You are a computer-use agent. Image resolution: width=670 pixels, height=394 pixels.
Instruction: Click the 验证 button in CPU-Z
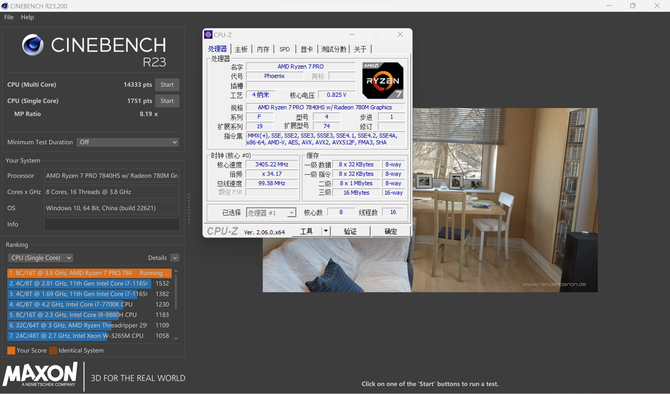click(350, 231)
